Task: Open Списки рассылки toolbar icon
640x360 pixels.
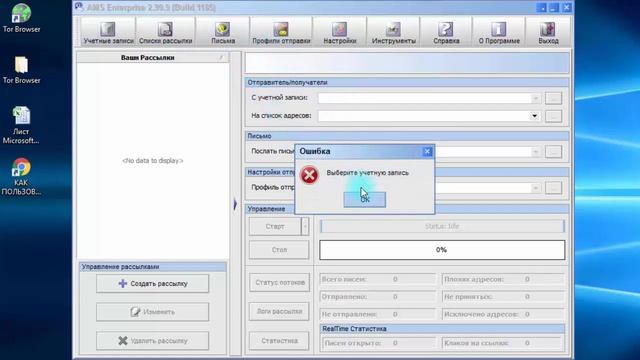Action: [x=165, y=32]
